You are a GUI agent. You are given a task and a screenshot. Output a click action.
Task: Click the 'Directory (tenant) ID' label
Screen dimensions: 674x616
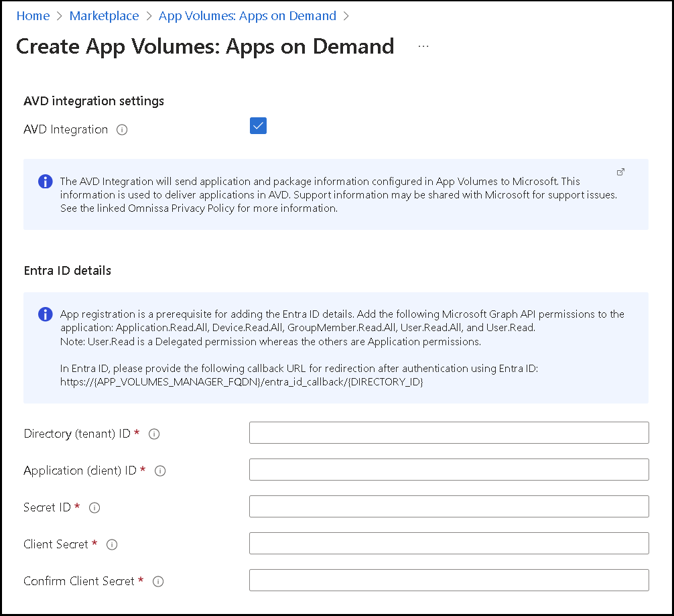(77, 434)
